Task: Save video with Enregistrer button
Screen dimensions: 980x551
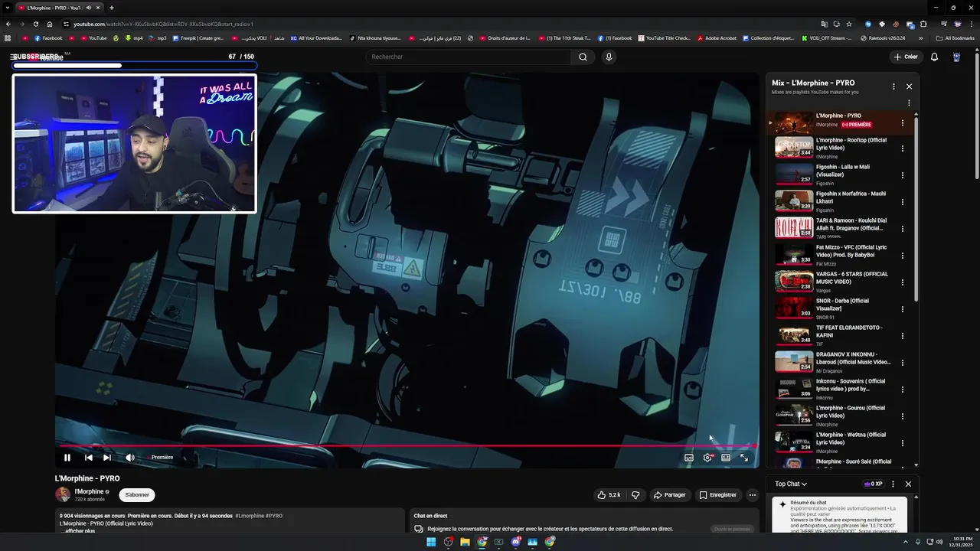Action: [x=718, y=495]
